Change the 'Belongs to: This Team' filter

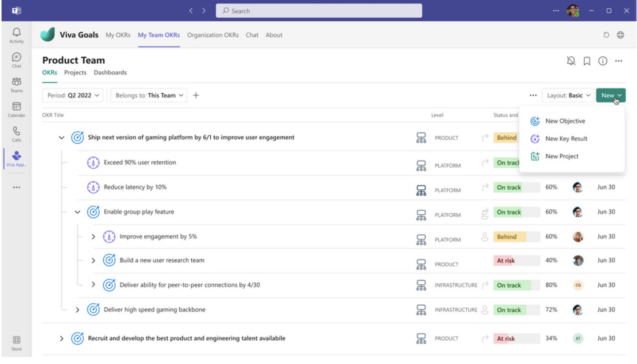pos(148,95)
